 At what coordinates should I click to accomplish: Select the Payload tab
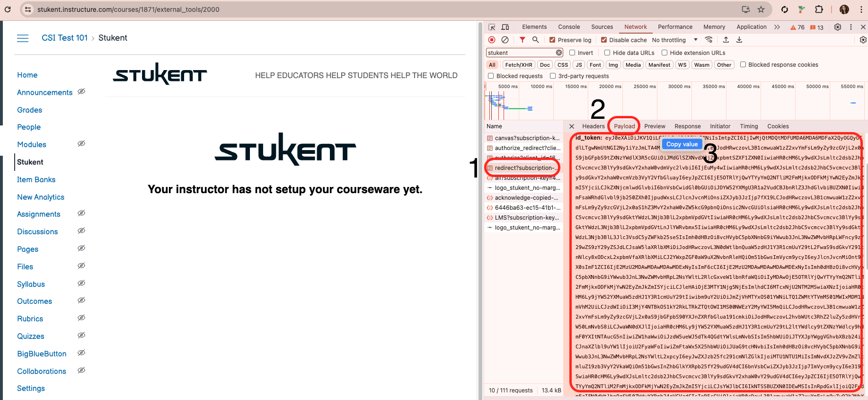coord(624,126)
